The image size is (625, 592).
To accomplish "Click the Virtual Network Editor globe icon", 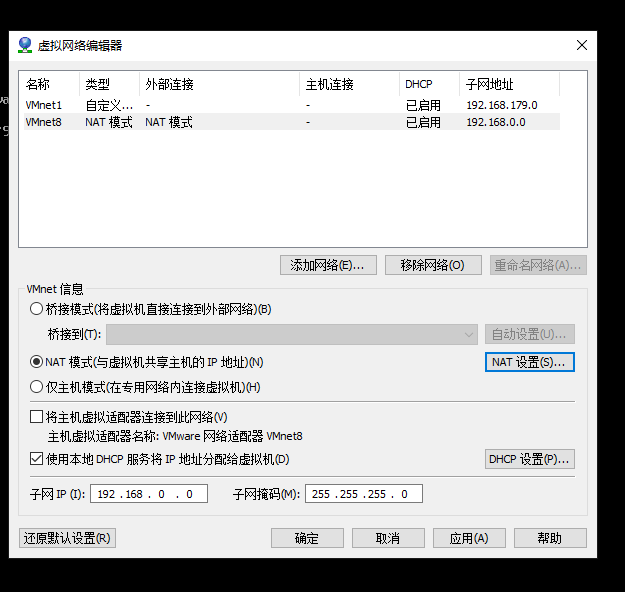I will click(x=25, y=45).
